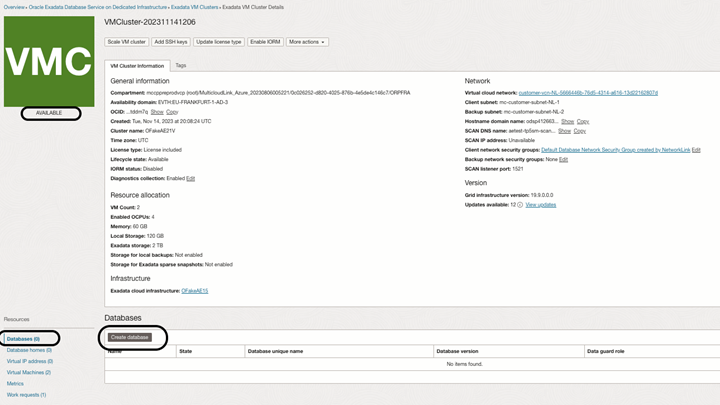720x405 pixels.
Task: Open Virtual IP address (0) resource
Action: coord(30,361)
